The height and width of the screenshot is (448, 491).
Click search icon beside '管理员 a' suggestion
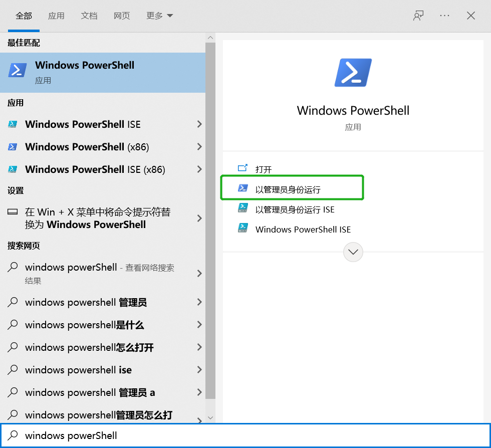(13, 392)
